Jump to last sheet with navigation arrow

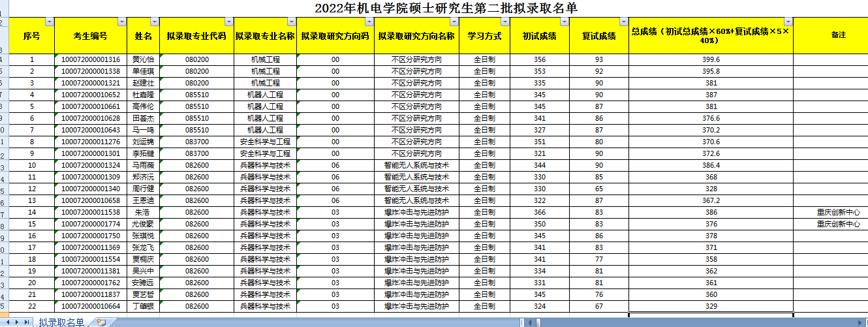[x=27, y=322]
